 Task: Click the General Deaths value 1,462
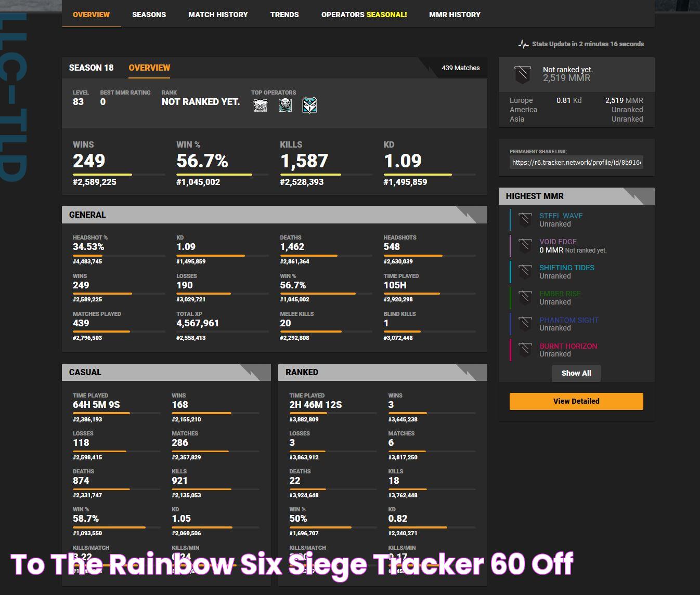point(292,247)
